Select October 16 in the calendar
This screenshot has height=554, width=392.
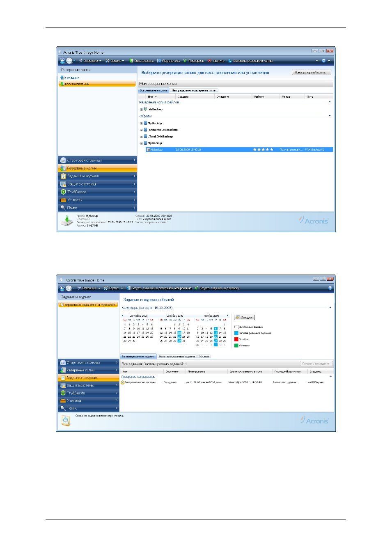pyautogui.click(x=179, y=333)
